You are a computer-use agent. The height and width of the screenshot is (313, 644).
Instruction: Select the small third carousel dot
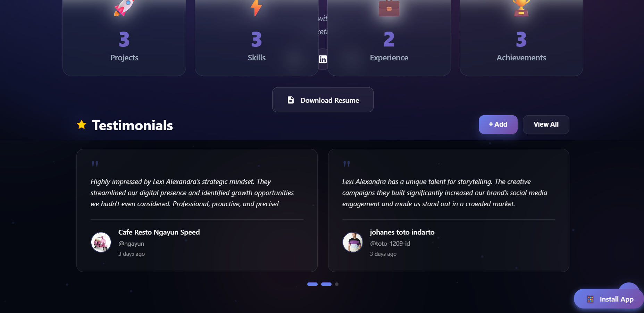click(x=337, y=284)
